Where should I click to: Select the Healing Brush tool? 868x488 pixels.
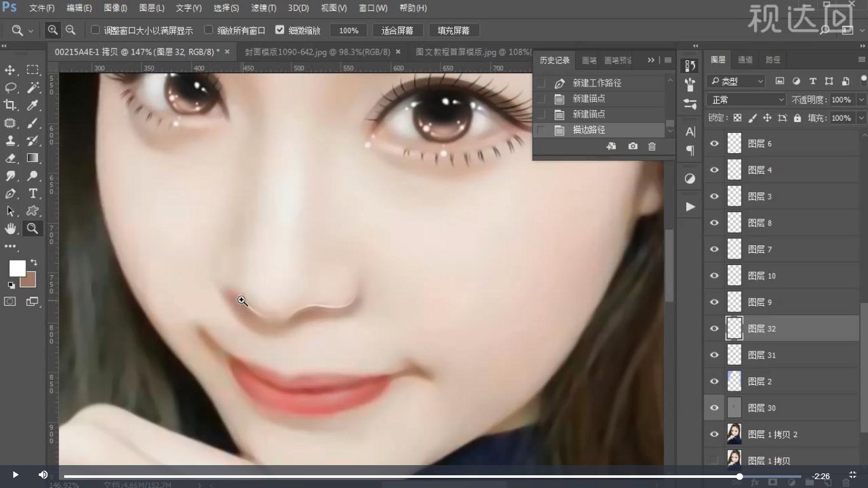coord(10,123)
